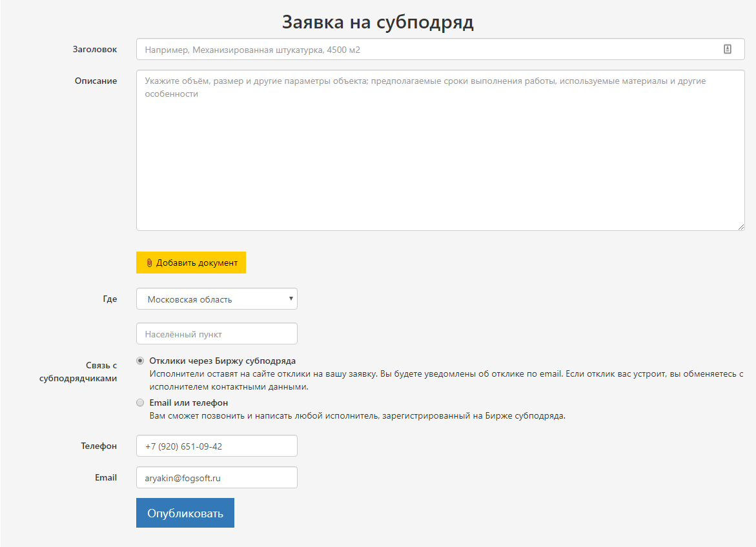The height and width of the screenshot is (547, 756).
Task: Click inside the Описание text area
Action: tap(439, 155)
